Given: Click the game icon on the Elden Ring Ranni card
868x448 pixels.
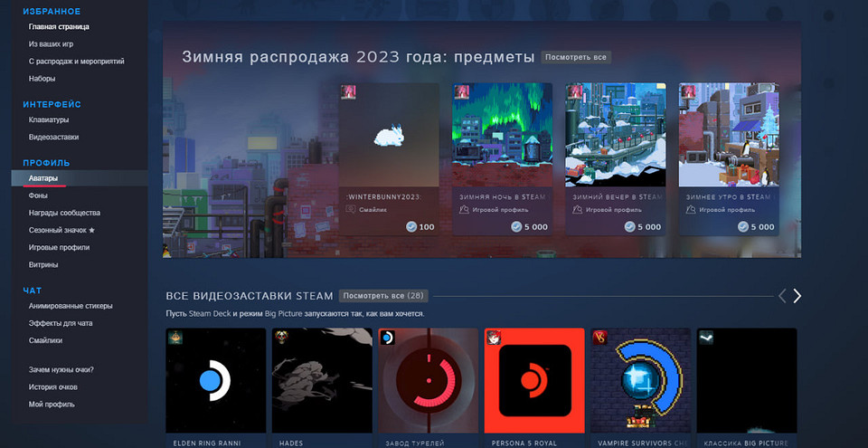Looking at the screenshot, I should coord(174,337).
